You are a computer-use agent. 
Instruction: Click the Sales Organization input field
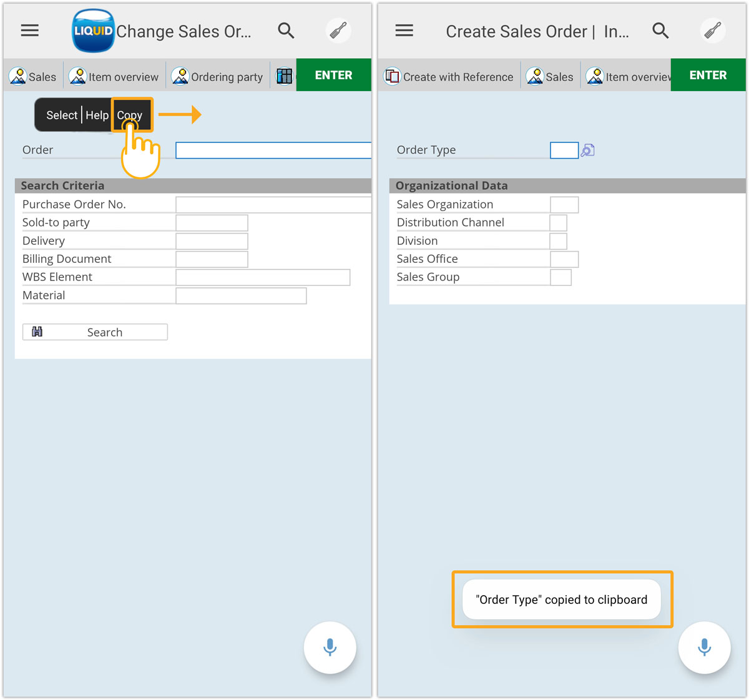tap(564, 205)
